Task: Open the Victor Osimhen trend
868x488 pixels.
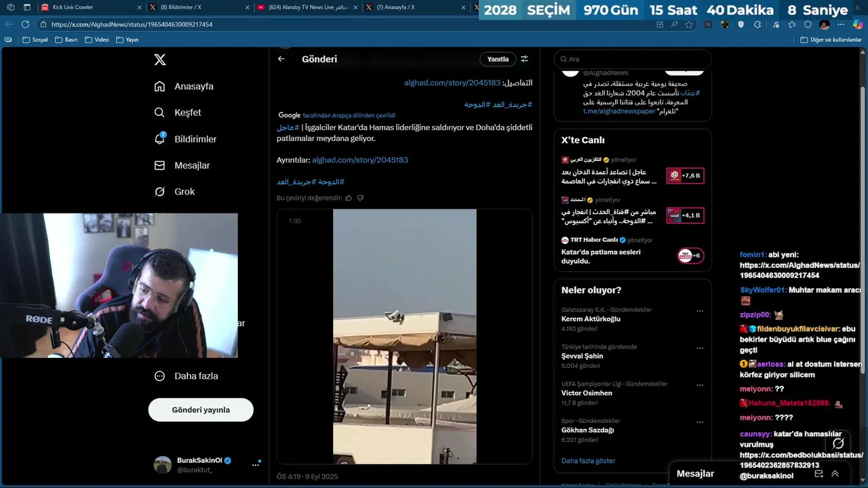Action: click(x=587, y=393)
